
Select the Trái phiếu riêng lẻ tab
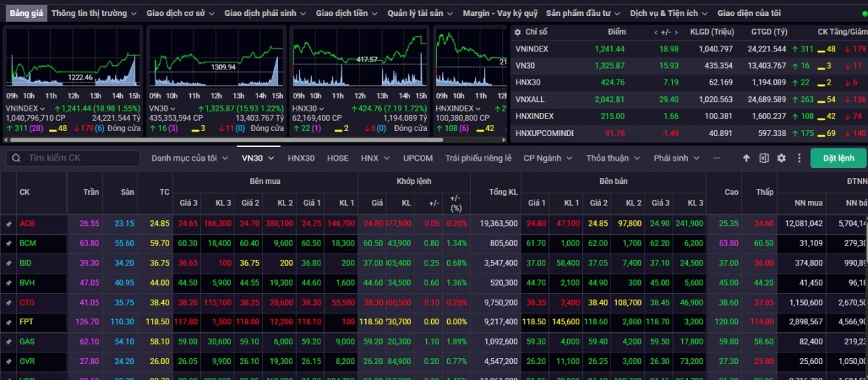click(478, 158)
